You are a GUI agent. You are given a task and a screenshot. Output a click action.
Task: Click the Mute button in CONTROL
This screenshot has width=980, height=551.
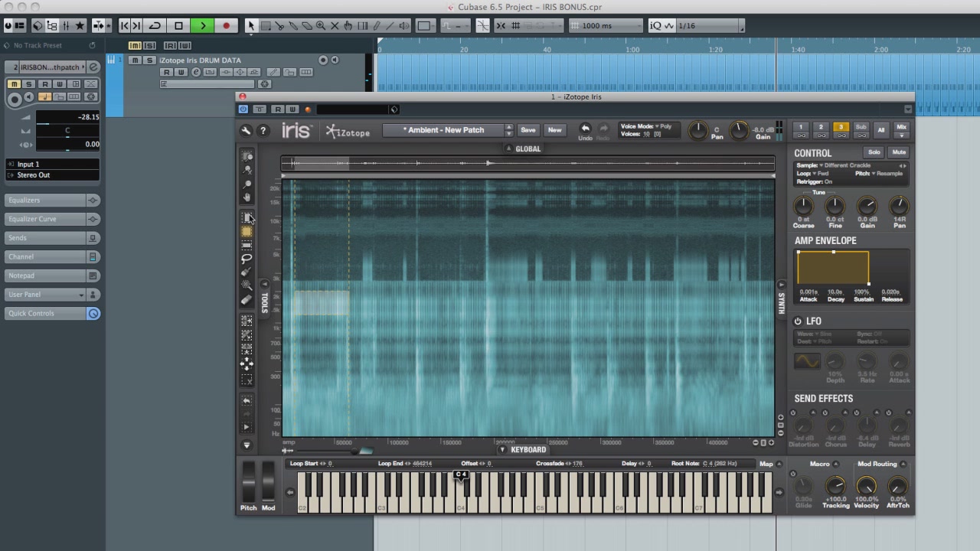point(899,152)
